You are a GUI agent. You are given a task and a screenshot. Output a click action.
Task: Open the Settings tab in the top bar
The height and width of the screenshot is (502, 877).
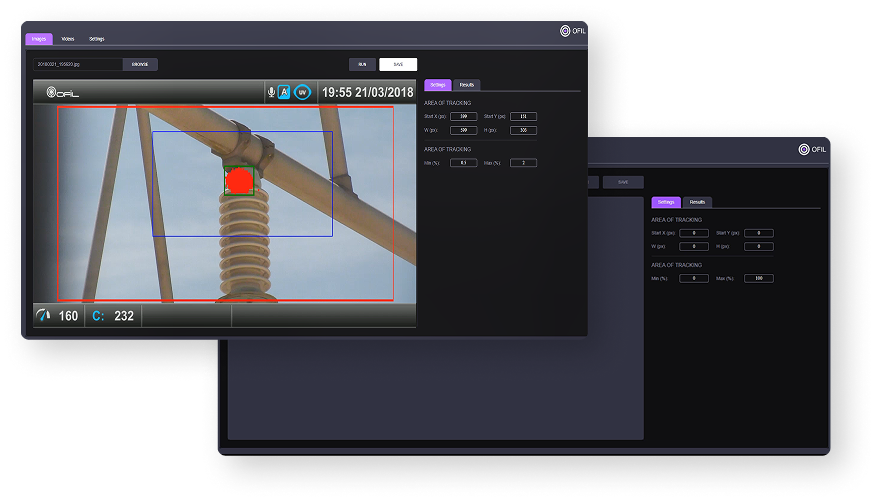pyautogui.click(x=97, y=39)
